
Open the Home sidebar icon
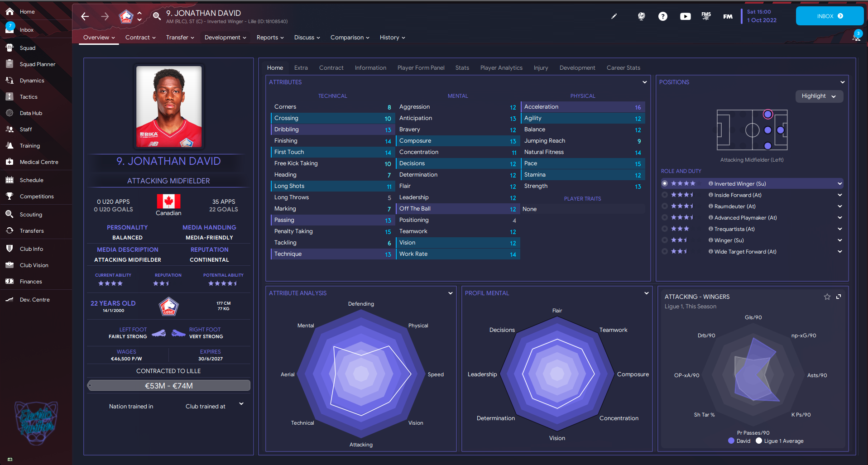[10, 11]
